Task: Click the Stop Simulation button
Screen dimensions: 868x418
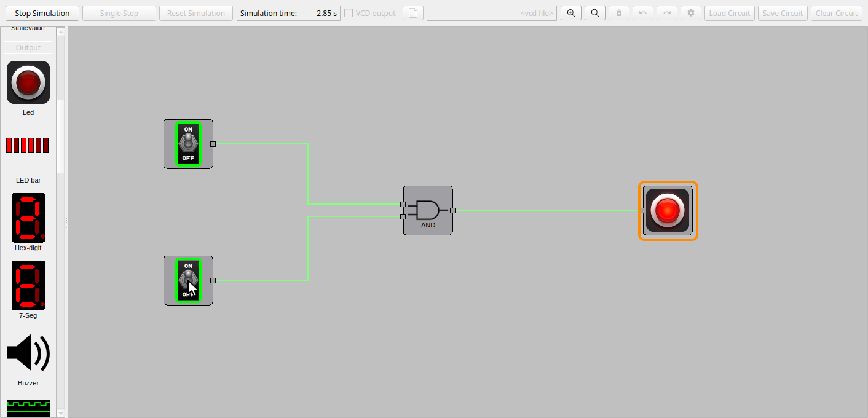Action: 42,14
